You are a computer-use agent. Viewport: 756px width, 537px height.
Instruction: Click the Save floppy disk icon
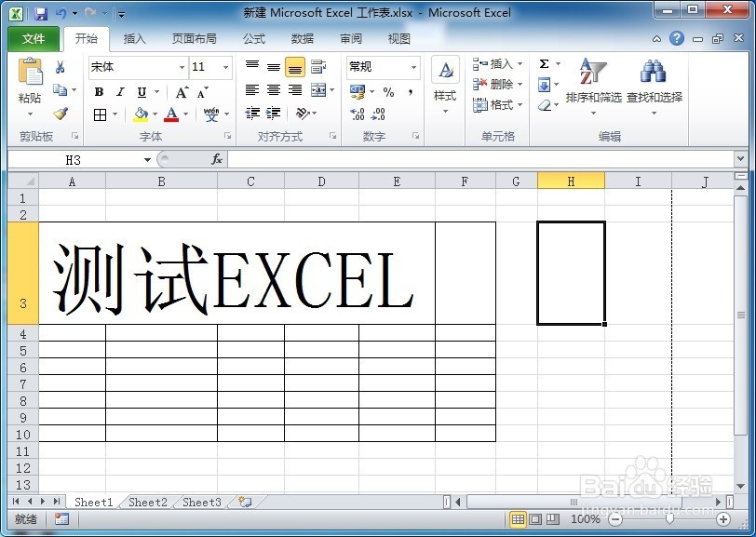(41, 13)
